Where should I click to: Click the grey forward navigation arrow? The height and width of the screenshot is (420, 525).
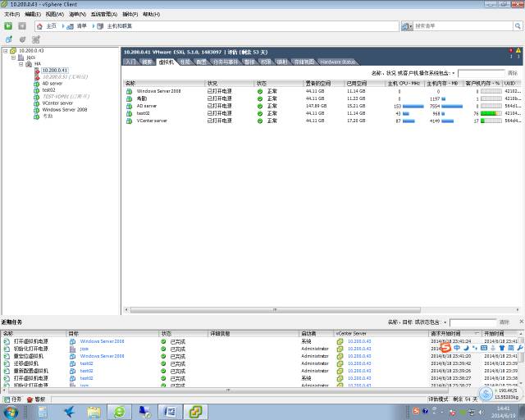[22, 26]
